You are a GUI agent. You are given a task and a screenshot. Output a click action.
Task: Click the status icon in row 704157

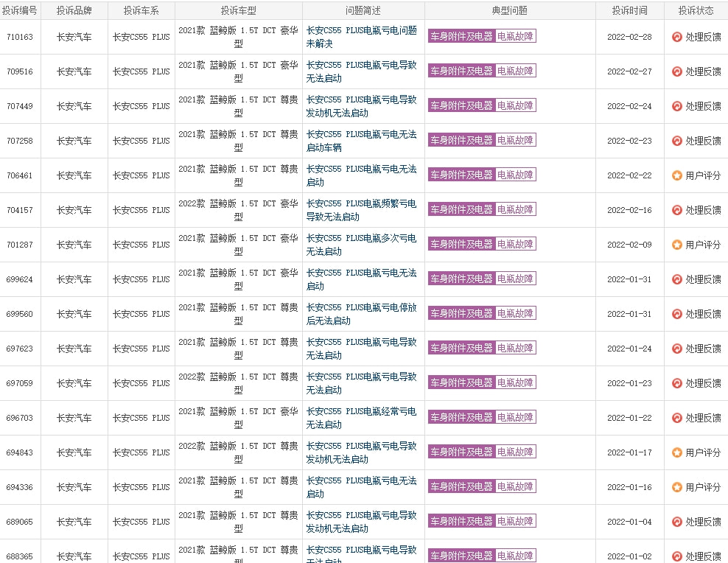pyautogui.click(x=677, y=210)
